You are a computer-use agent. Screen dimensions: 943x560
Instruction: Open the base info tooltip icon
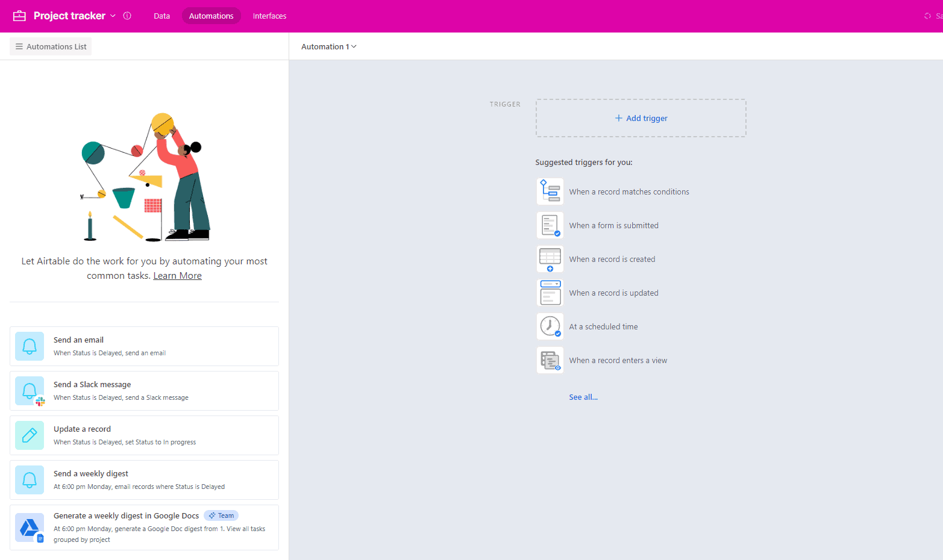[127, 16]
